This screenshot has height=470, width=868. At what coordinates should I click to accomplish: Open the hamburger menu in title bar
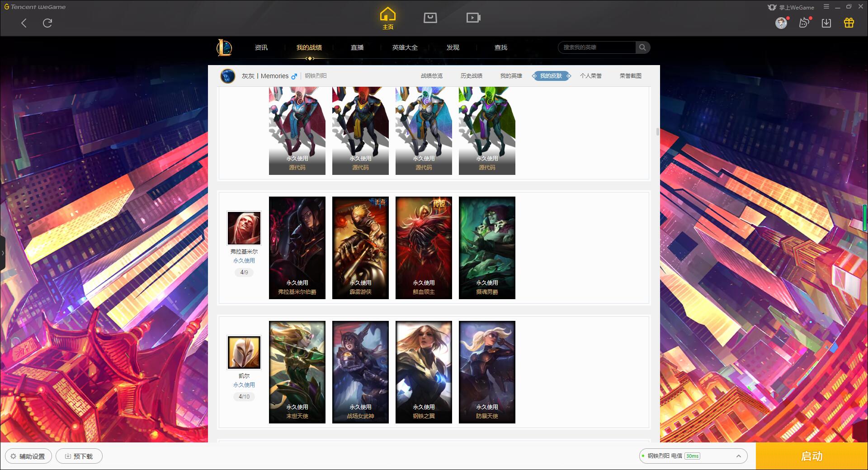(826, 7)
